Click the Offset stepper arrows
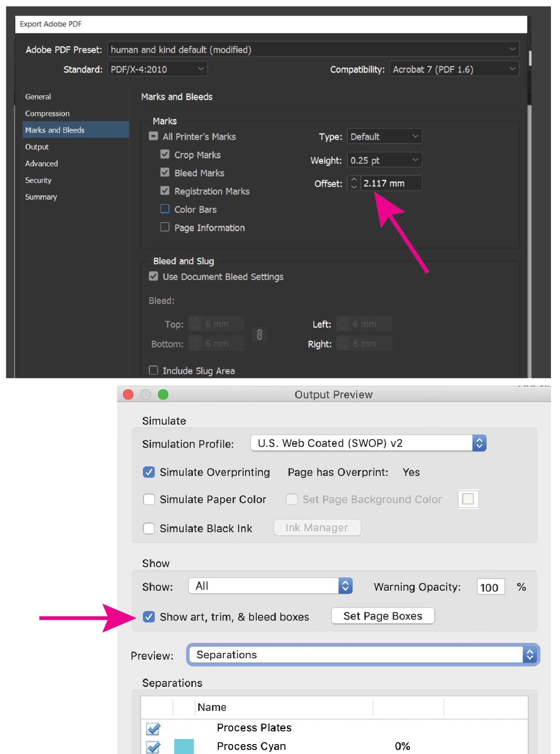The height and width of the screenshot is (754, 560). coord(354,183)
